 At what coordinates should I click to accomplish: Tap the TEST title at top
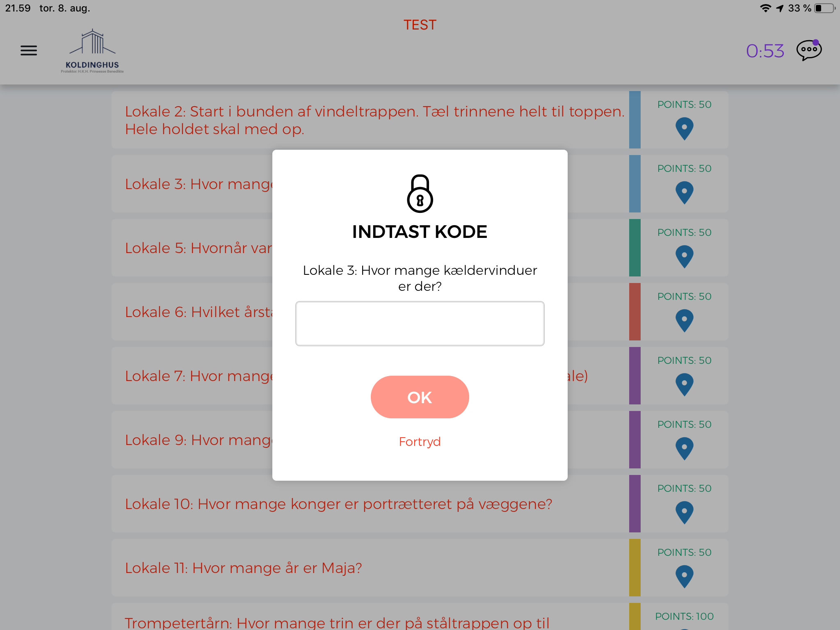pyautogui.click(x=420, y=25)
